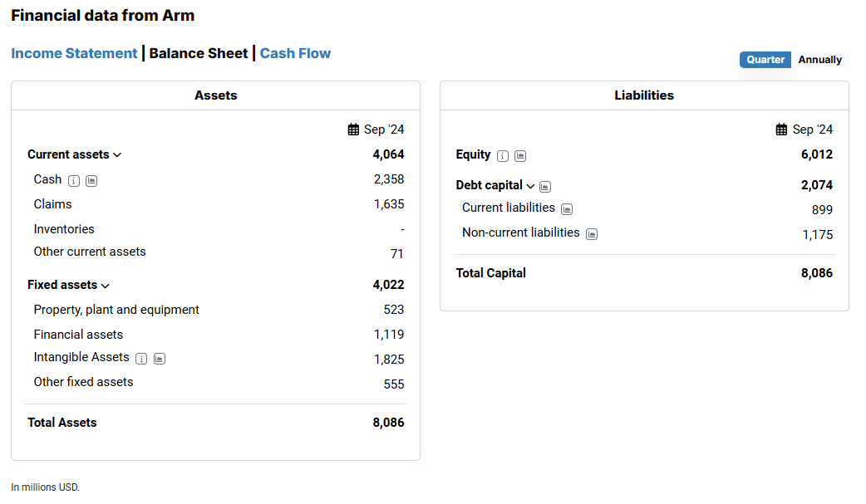Click the Financial assets value 1,119
The image size is (866, 504).
pyautogui.click(x=389, y=335)
